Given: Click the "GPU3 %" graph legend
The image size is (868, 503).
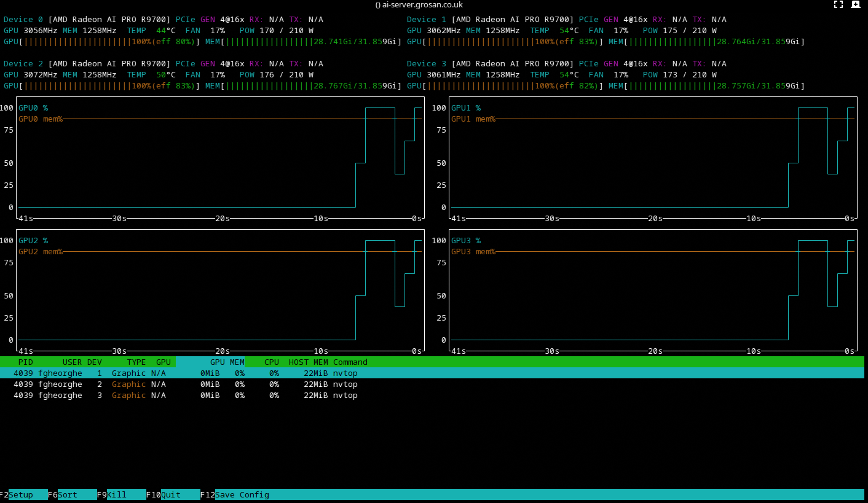Looking at the screenshot, I should coord(466,241).
